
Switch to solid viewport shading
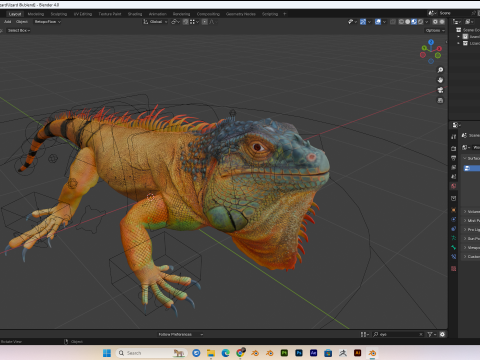tap(408, 22)
